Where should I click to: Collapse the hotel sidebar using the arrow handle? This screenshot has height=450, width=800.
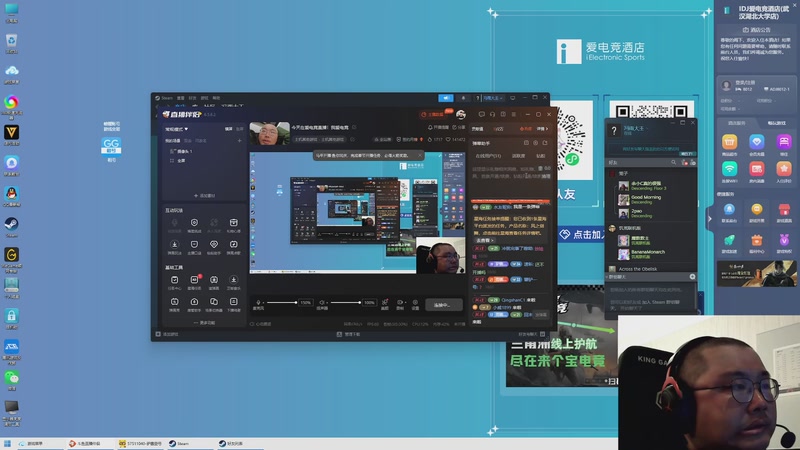[709, 219]
